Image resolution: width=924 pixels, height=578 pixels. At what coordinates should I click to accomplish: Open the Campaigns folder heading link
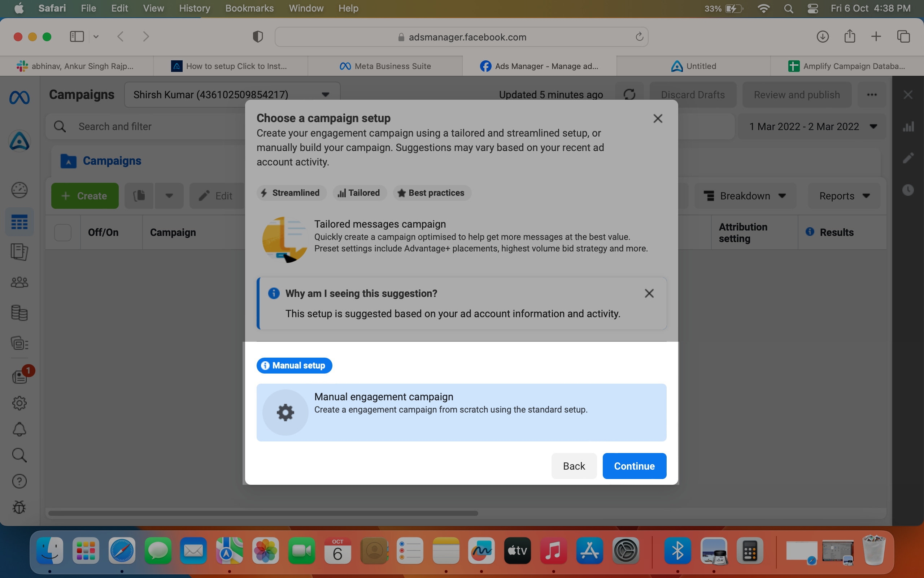click(101, 161)
